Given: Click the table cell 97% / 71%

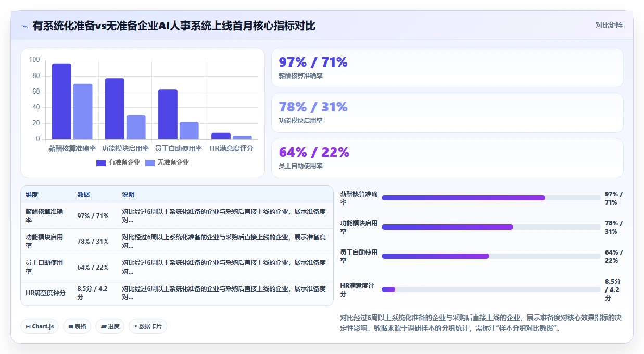Looking at the screenshot, I should pos(93,216).
